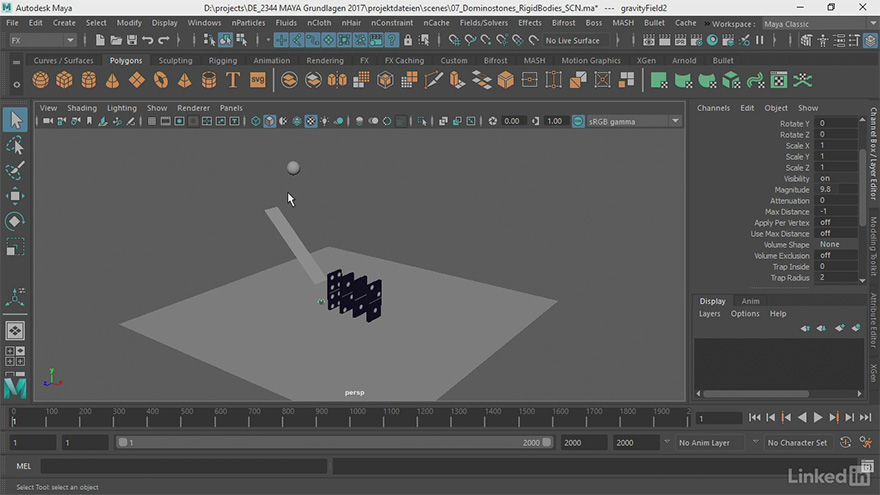Switch to single perspective layout icon
This screenshot has height=495, width=880.
[x=15, y=331]
